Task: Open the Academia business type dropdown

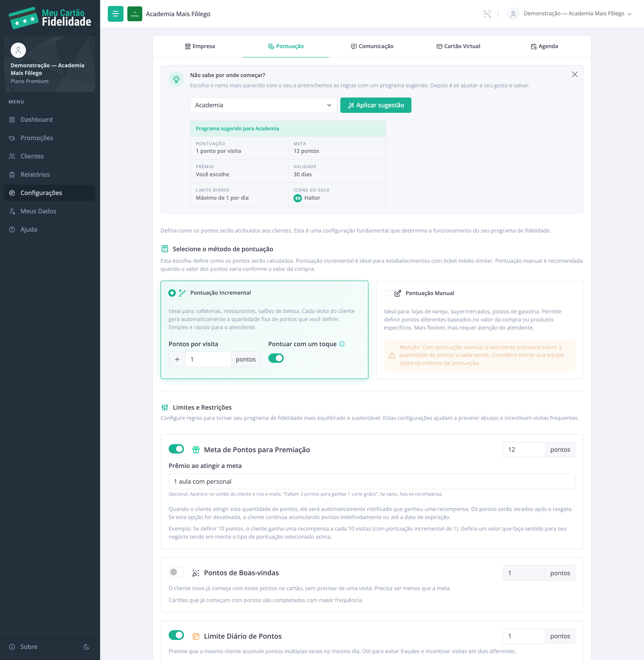Action: pyautogui.click(x=263, y=105)
